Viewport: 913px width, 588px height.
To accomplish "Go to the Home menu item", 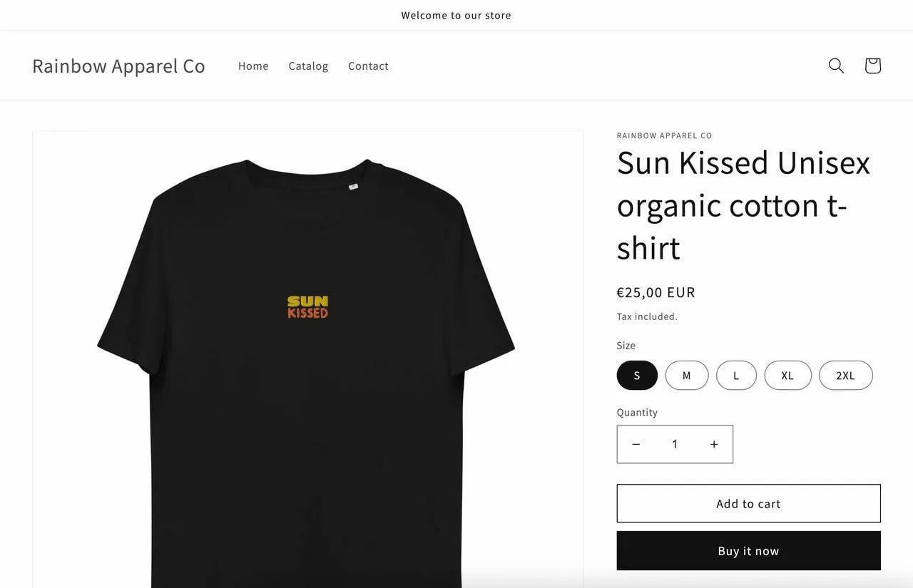I will (253, 66).
